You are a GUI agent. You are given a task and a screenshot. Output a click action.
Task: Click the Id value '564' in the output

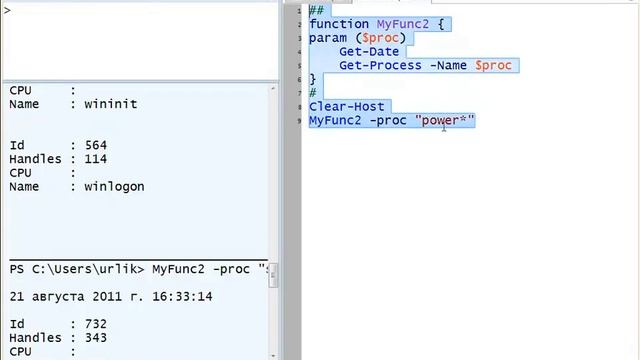96,145
